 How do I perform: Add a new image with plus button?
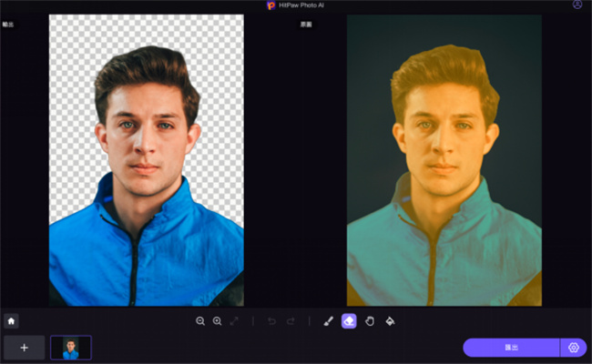point(24,348)
